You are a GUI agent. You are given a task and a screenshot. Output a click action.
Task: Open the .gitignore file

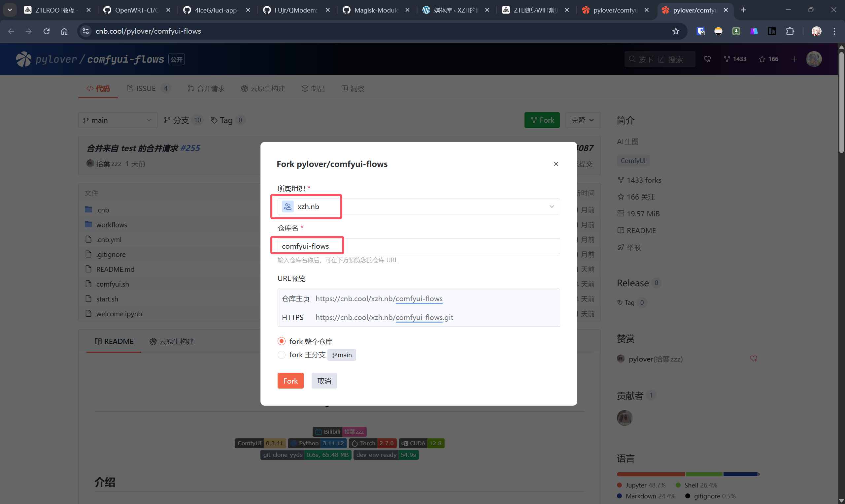pos(111,255)
